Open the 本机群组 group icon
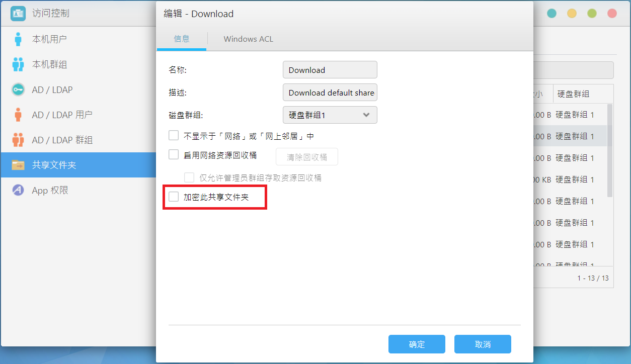This screenshot has height=364, width=631. [x=18, y=64]
